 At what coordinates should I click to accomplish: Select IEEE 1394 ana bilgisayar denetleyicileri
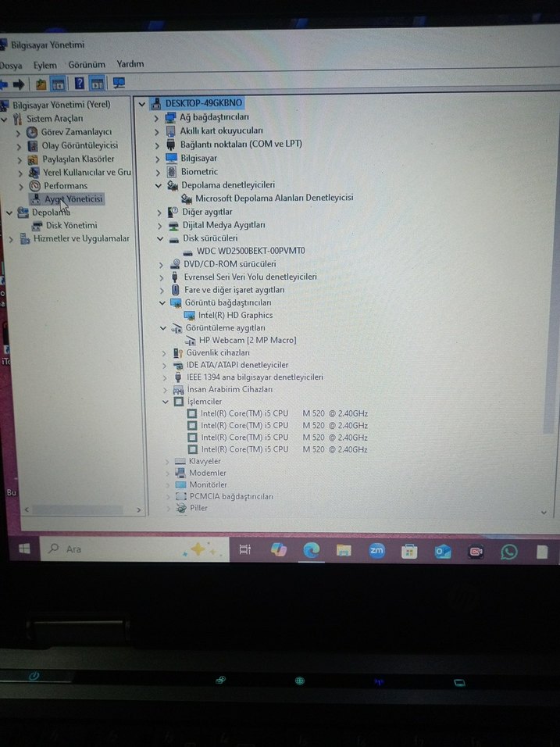coord(255,377)
